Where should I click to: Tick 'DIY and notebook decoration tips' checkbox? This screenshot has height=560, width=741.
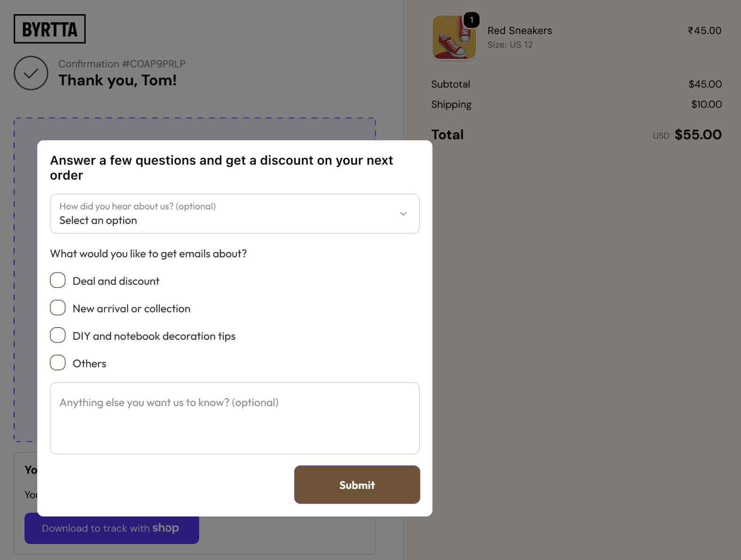tap(58, 336)
